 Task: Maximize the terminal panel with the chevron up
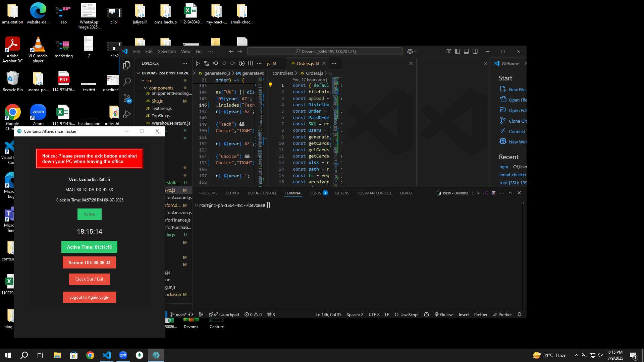(x=510, y=193)
